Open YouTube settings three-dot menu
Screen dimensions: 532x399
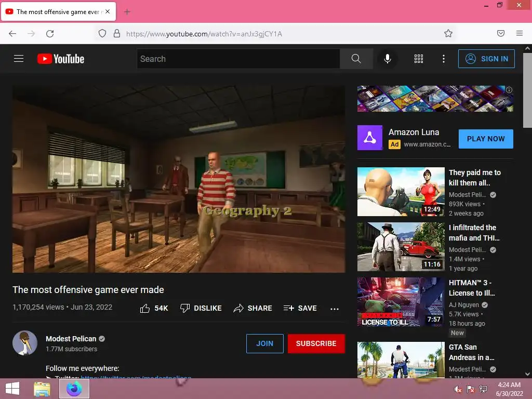(x=444, y=59)
